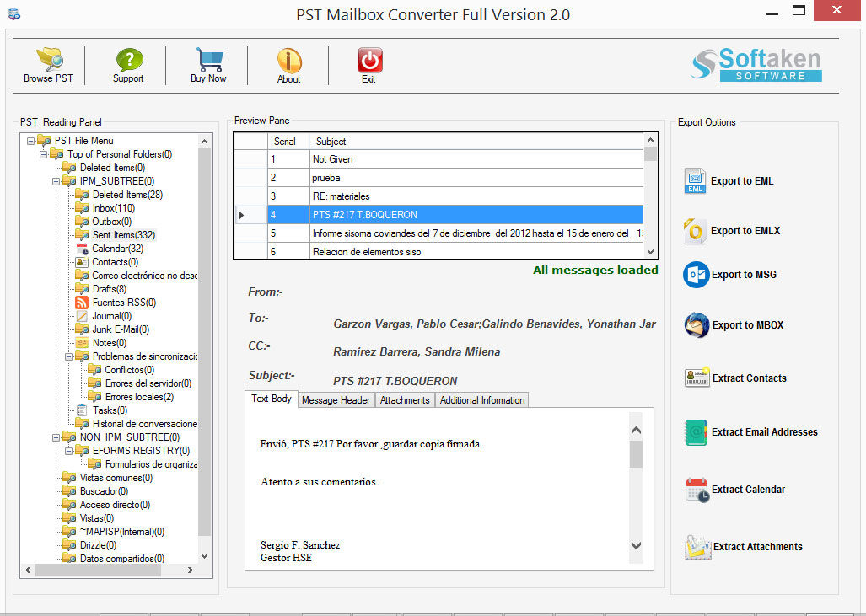Collapse the EFORMS REGISTRY(0) node
This screenshot has height=616, width=866.
[x=69, y=451]
